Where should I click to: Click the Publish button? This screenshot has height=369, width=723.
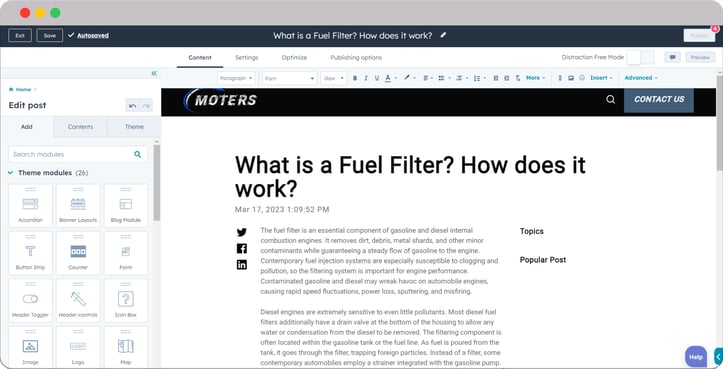click(699, 36)
